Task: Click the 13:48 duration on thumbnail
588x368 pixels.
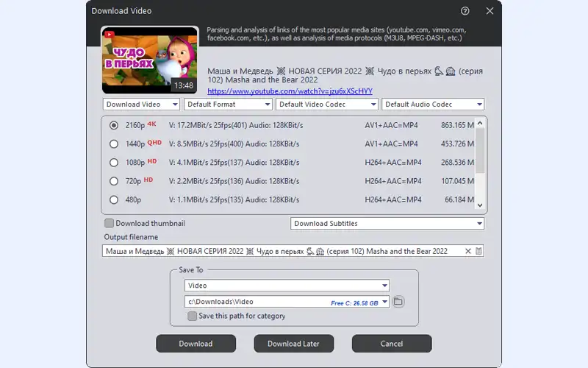Action: (183, 85)
